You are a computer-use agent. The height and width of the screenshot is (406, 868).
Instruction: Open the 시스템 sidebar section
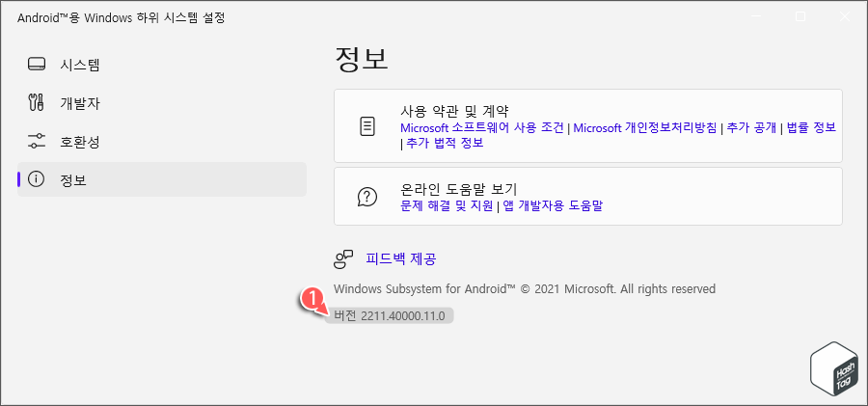(x=162, y=65)
